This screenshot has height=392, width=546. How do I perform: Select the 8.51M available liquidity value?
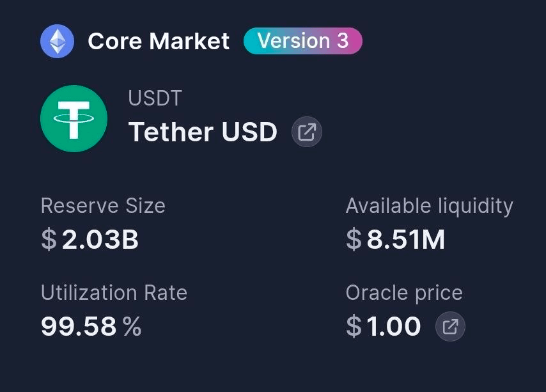tap(406, 240)
